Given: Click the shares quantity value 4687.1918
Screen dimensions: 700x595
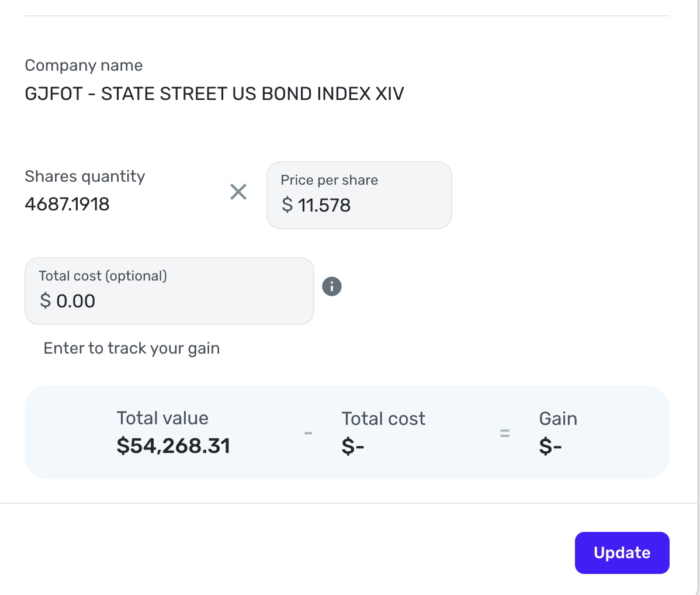Looking at the screenshot, I should 67,204.
